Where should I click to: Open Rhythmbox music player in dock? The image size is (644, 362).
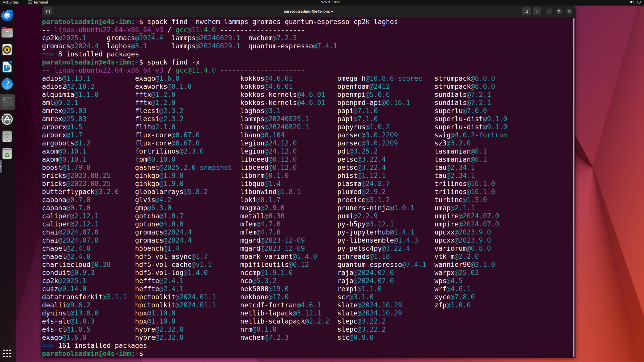click(7, 50)
